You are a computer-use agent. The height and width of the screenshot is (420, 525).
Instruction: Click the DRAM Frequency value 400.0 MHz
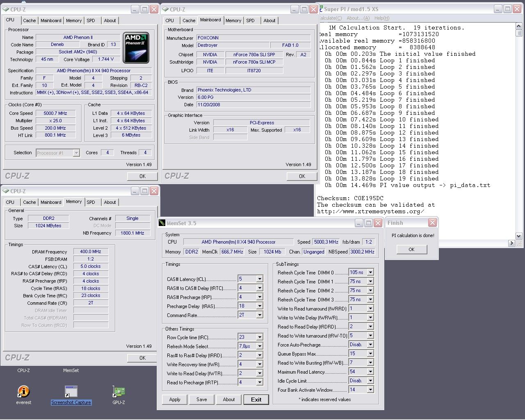pyautogui.click(x=91, y=252)
